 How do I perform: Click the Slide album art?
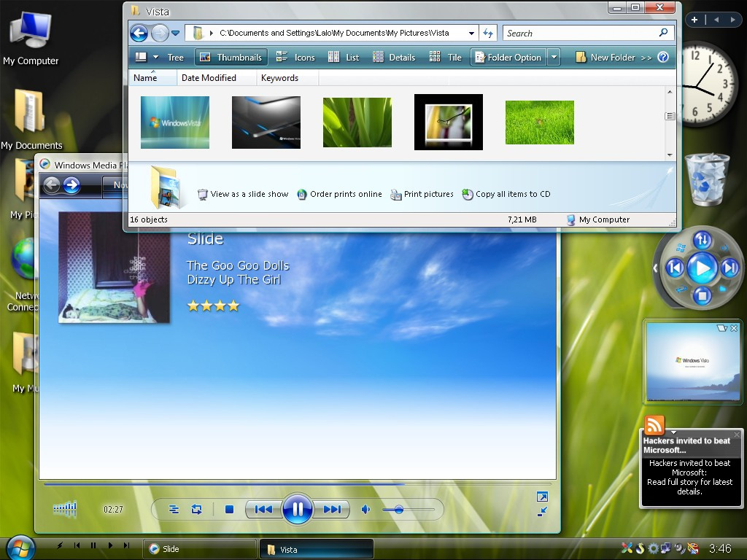click(114, 268)
